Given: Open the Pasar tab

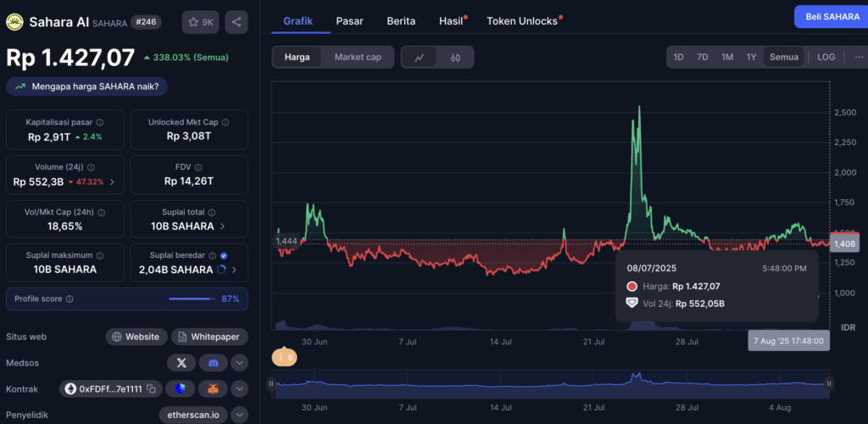Looking at the screenshot, I should tap(349, 21).
